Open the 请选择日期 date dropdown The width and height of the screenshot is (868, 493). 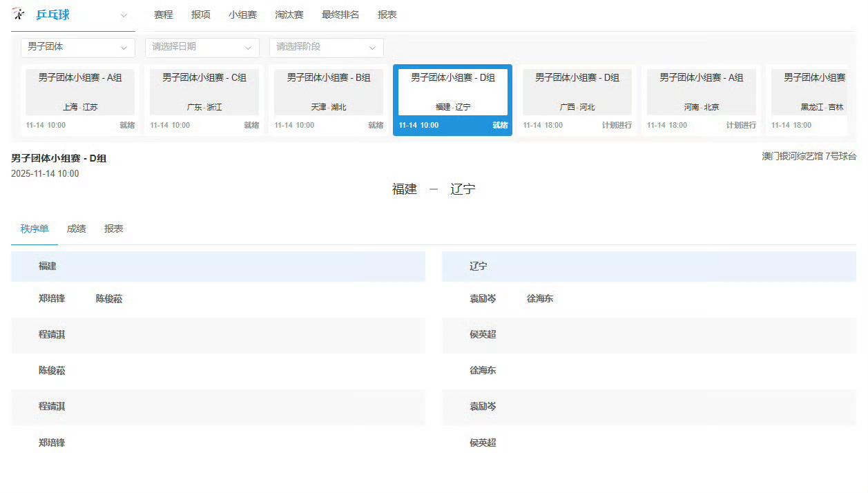click(x=201, y=48)
